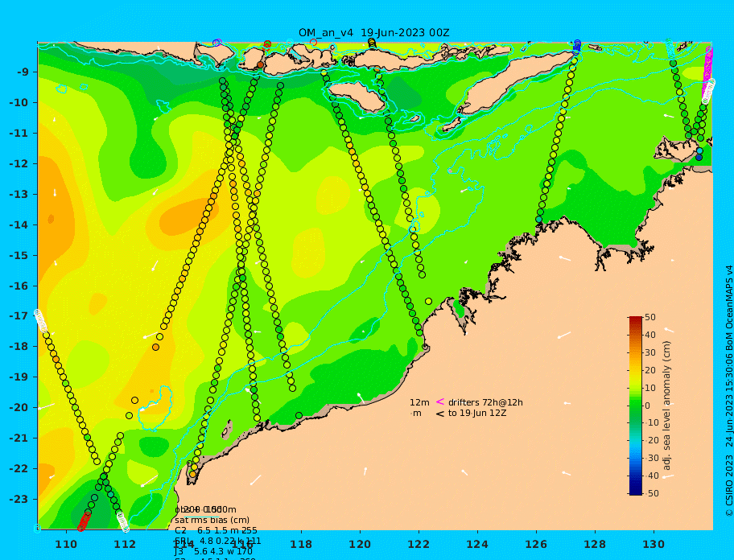Click latitude axis label -17
The image size is (734, 560).
pos(19,316)
